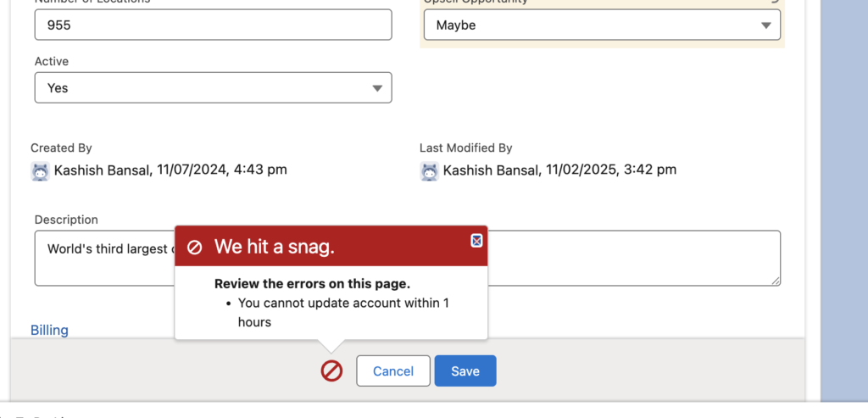The height and width of the screenshot is (418, 868).
Task: Click the Description field label
Action: pos(66,220)
